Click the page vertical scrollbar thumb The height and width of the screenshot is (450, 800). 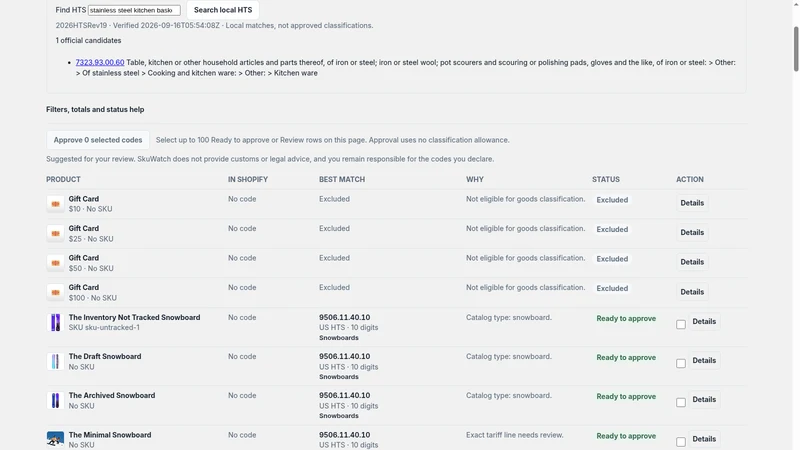point(795,49)
